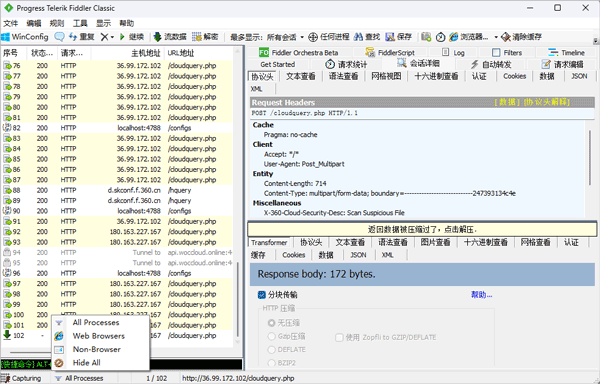Screen dimensions: 600x384
Task: Open the 文件 file menu
Action: point(11,23)
